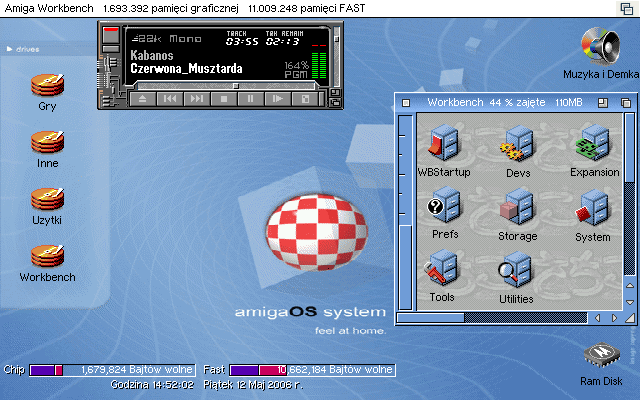Open the Gry drive icon
640x400 pixels.
click(x=47, y=85)
